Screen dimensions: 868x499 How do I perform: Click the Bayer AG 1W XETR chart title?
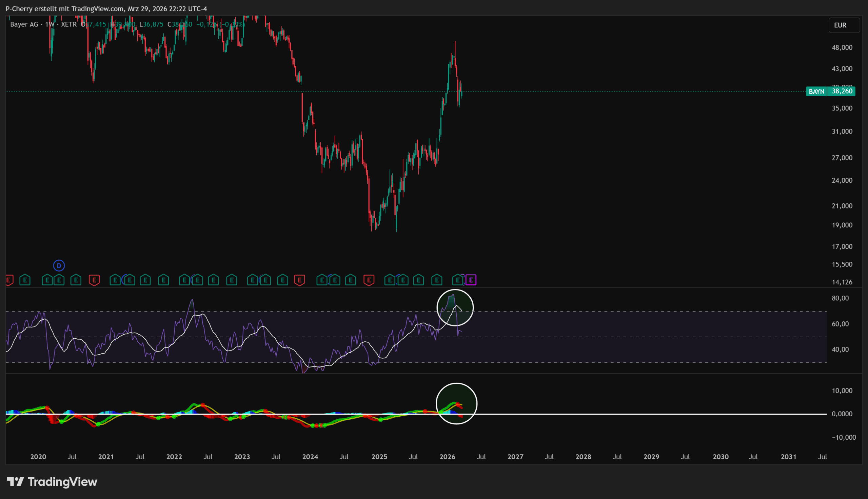[43, 24]
